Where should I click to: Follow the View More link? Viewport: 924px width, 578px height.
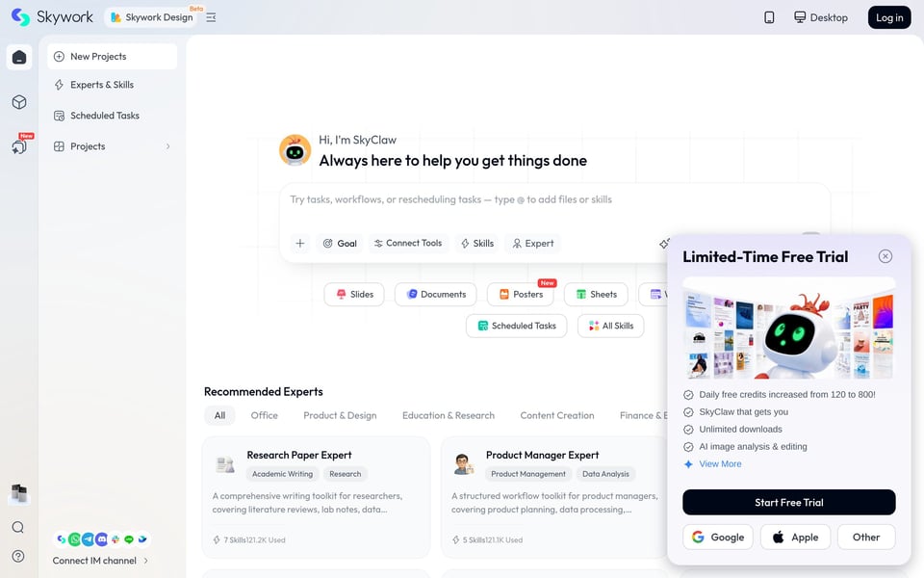[720, 463]
